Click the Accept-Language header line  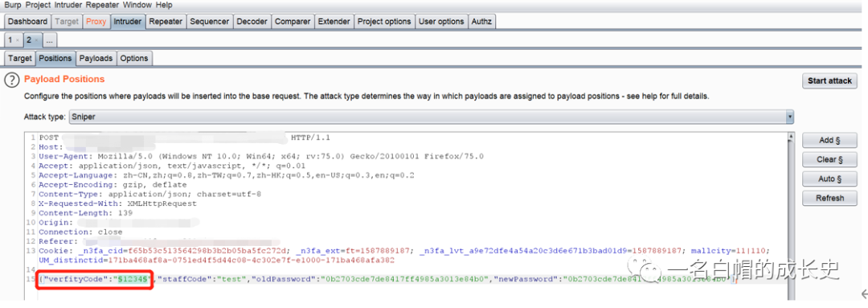click(x=227, y=175)
